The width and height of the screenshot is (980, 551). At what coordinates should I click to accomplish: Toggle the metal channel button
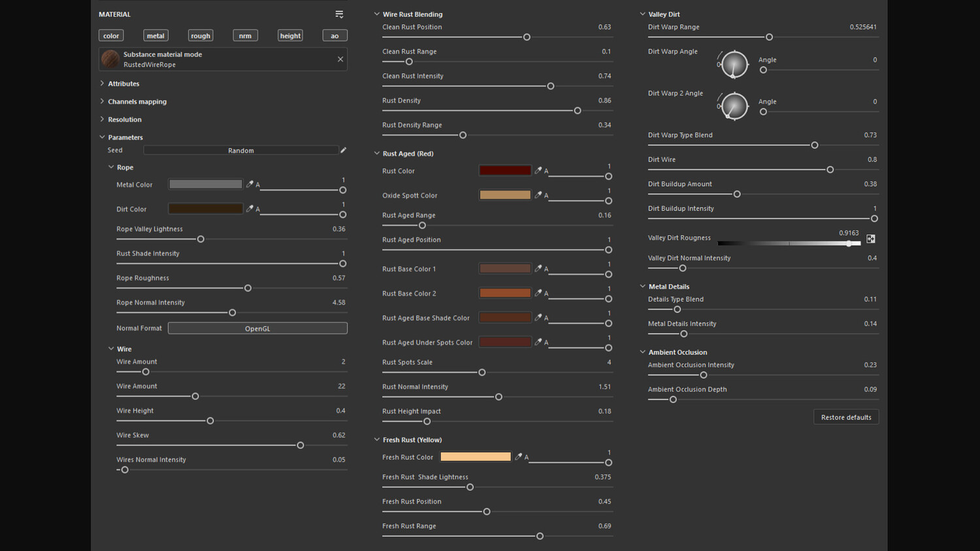pyautogui.click(x=155, y=35)
